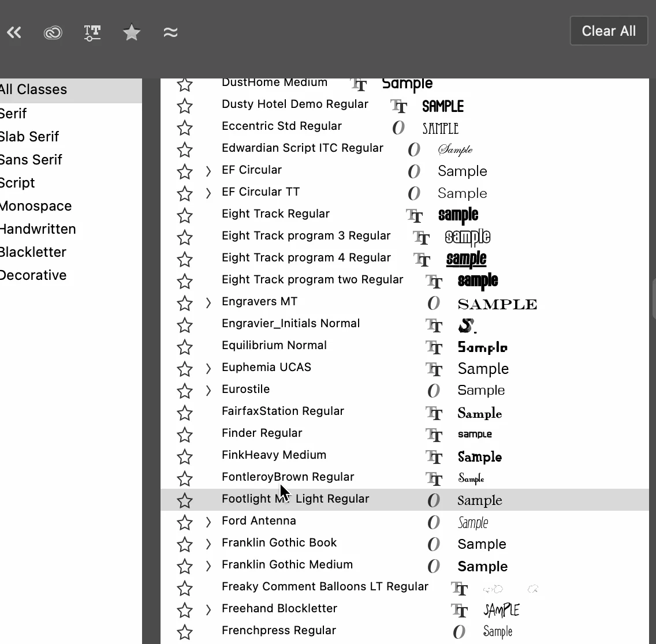The width and height of the screenshot is (656, 644).
Task: Click the TrueType icon for Equilibrium Normal
Action: pos(434,347)
